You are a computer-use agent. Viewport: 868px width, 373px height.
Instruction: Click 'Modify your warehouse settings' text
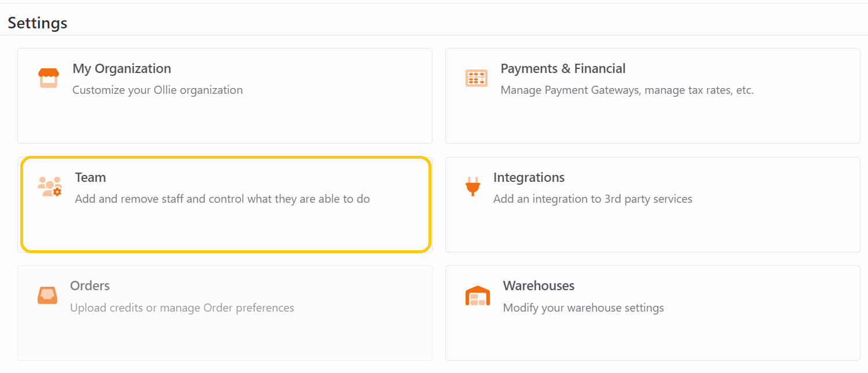tap(583, 308)
